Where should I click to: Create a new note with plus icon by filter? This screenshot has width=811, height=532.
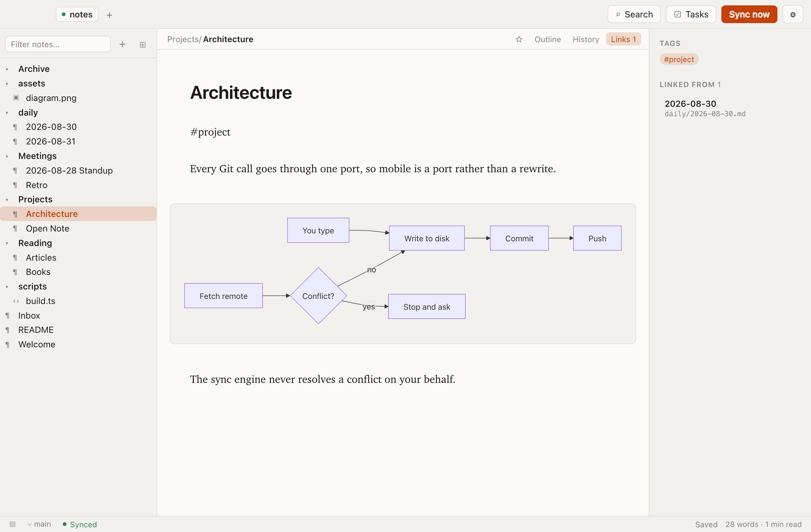pos(122,44)
